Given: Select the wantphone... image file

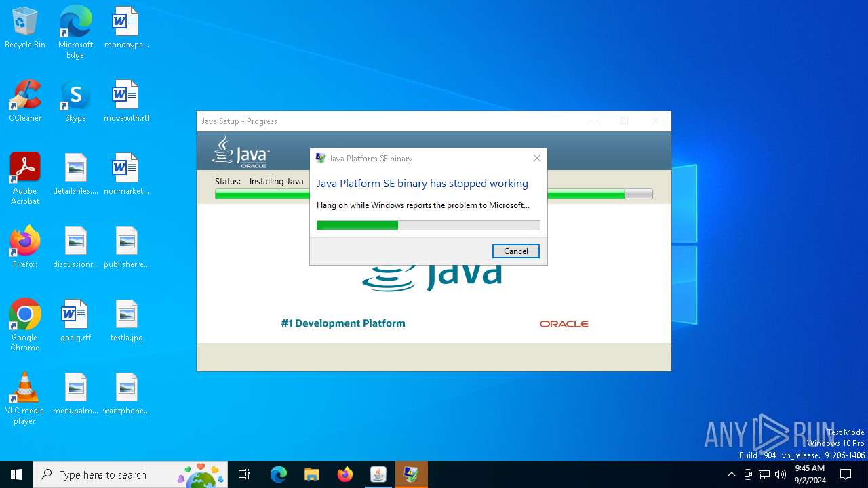Looking at the screenshot, I should pyautogui.click(x=126, y=394).
